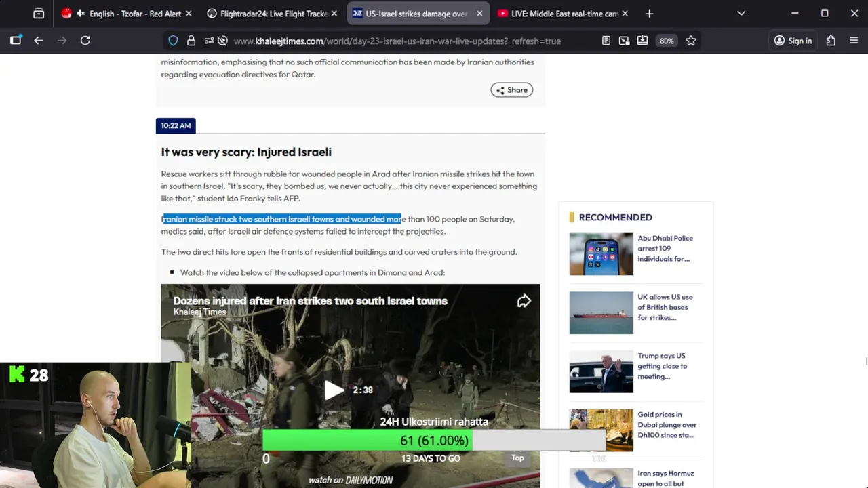The height and width of the screenshot is (488, 868).
Task: Click the Trump article thumbnail
Action: pos(601,372)
